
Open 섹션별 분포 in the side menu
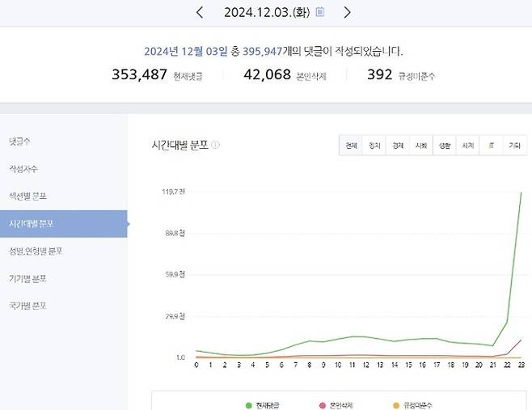coord(27,197)
